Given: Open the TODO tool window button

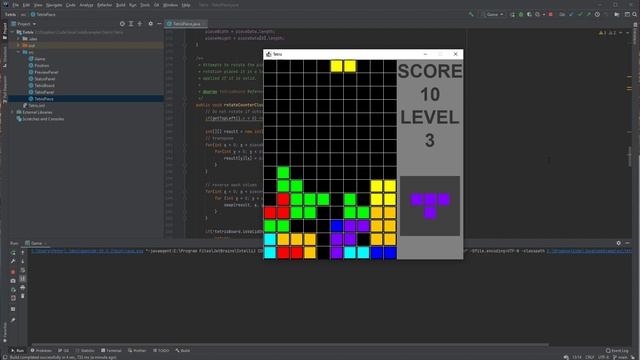Looking at the screenshot, I should 161,350.
